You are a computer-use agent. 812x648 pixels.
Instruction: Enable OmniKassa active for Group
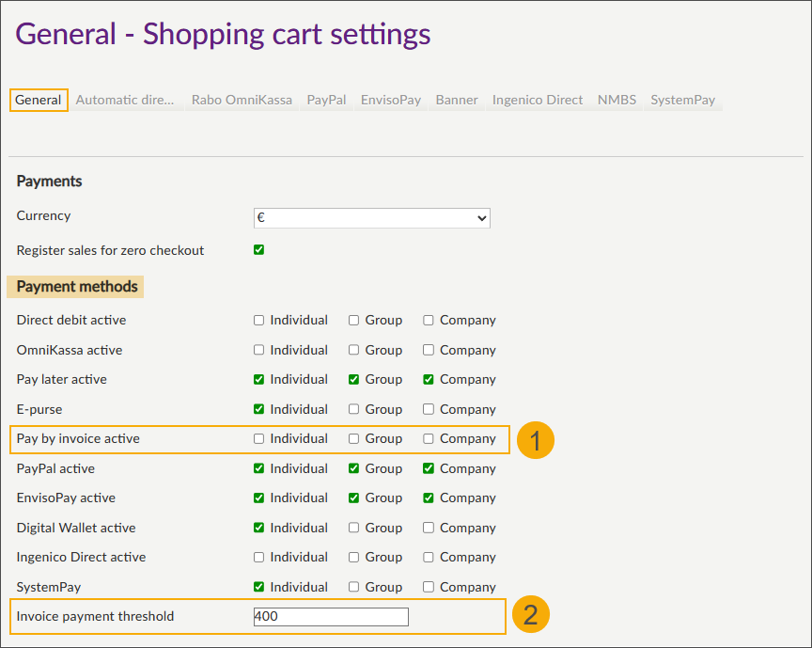pos(354,350)
